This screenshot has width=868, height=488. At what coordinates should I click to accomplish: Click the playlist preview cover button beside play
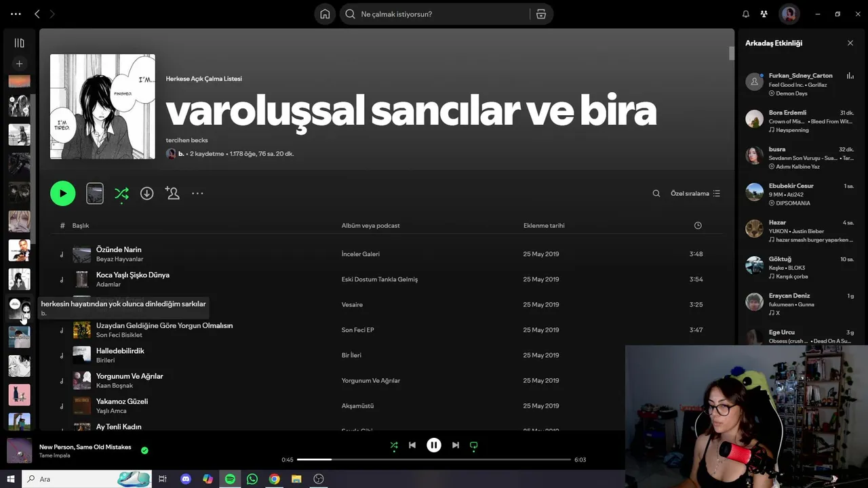tap(95, 193)
